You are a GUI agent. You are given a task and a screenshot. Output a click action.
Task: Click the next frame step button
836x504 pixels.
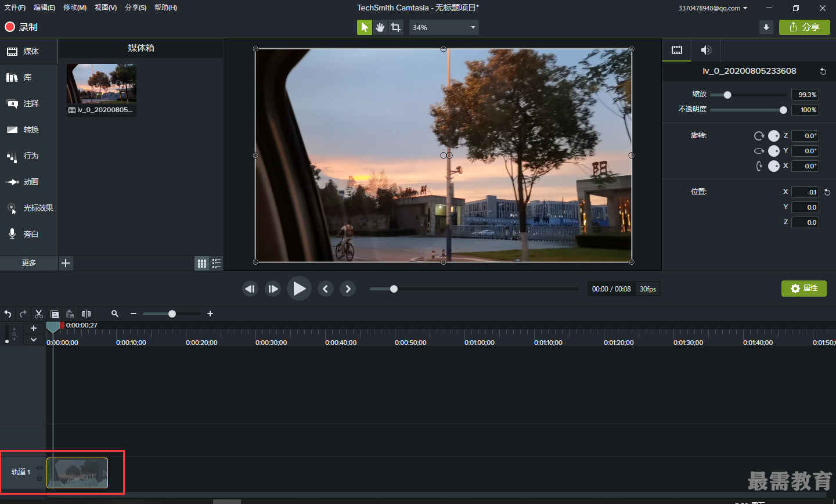273,289
